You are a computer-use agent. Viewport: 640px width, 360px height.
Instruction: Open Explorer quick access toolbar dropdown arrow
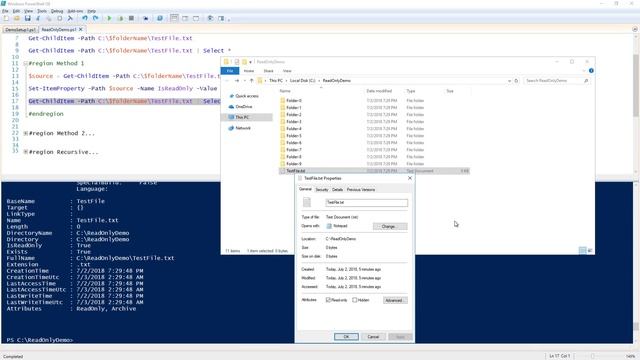(x=251, y=62)
